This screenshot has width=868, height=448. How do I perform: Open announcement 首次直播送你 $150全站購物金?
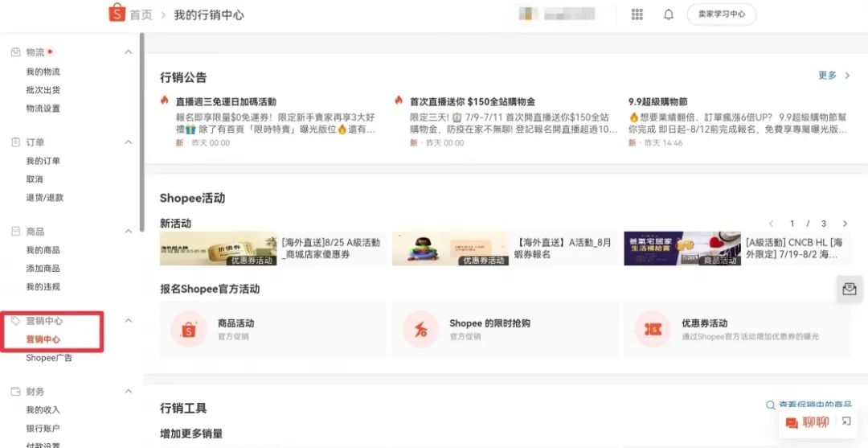473,102
